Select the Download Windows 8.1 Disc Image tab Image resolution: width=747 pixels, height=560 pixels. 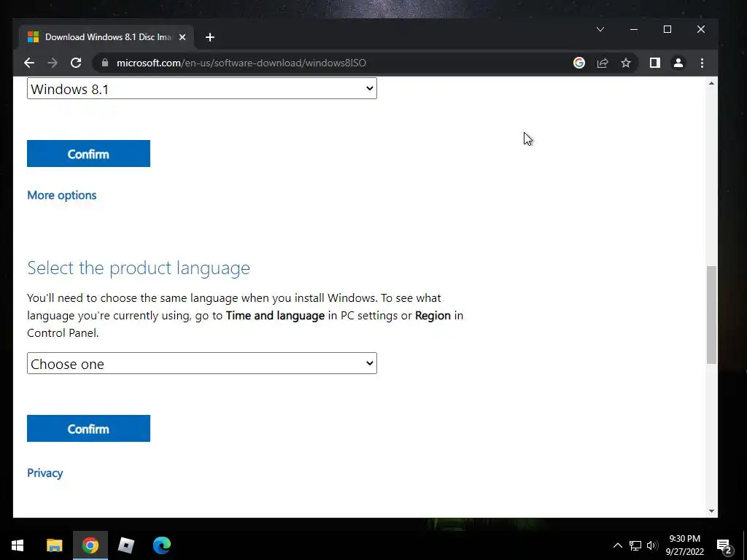[107, 37]
